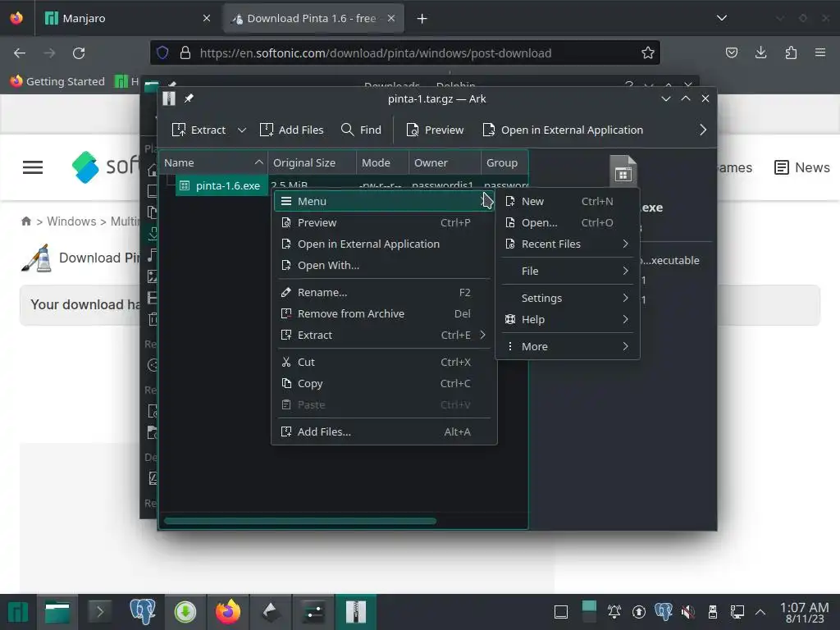The height and width of the screenshot is (630, 840).
Task: Select Copy in the context menu
Action: coord(384,384)
